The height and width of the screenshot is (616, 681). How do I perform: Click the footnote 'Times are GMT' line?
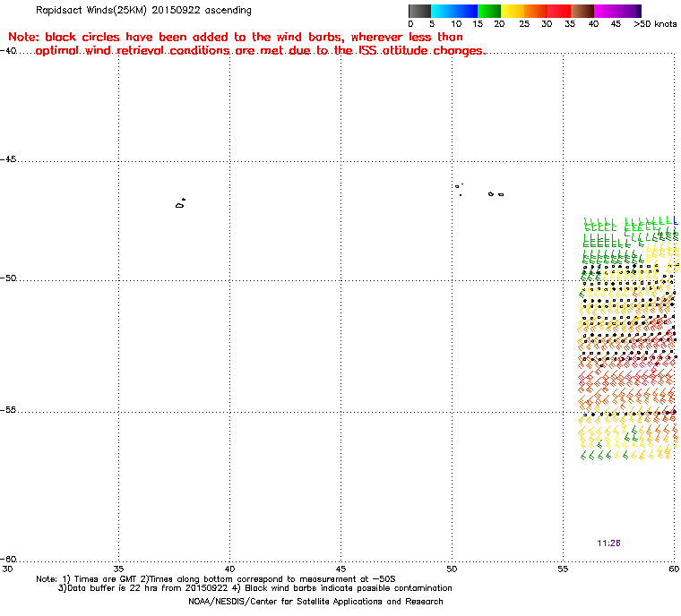coord(216,579)
